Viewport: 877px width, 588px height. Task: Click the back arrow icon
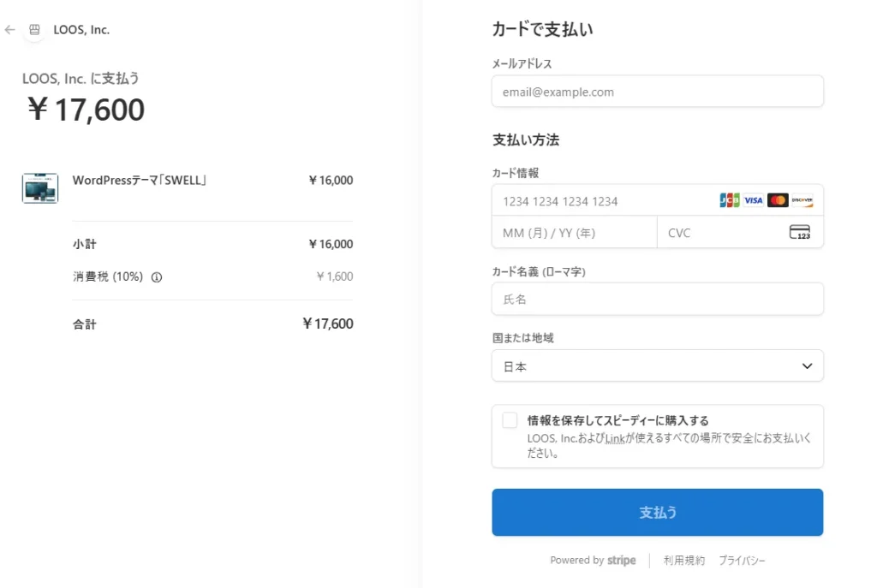[10, 29]
